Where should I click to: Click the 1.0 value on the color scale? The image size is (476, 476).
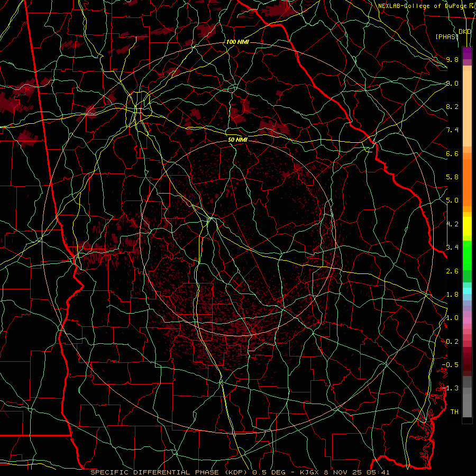point(452,318)
